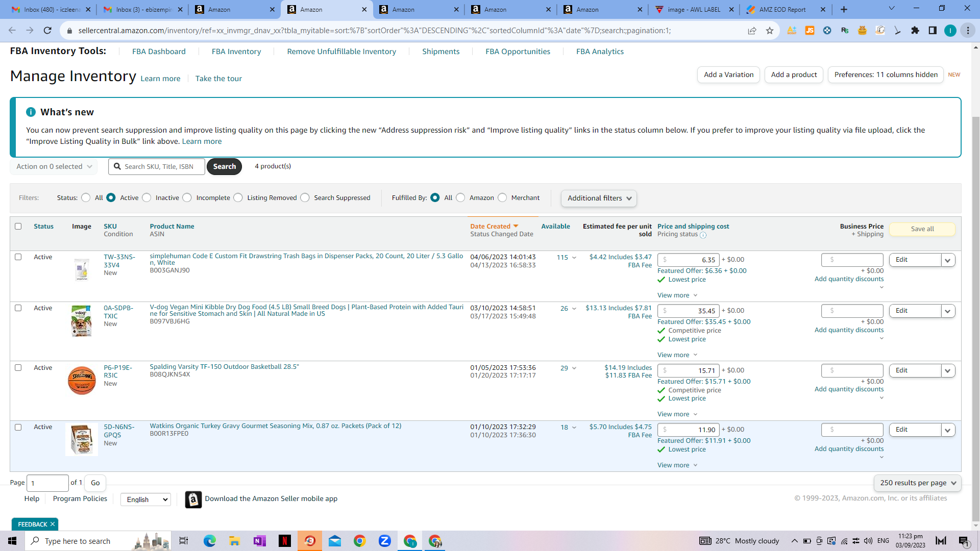The image size is (980, 551).
Task: Open the browser extensions puzzle icon
Action: coord(915,31)
